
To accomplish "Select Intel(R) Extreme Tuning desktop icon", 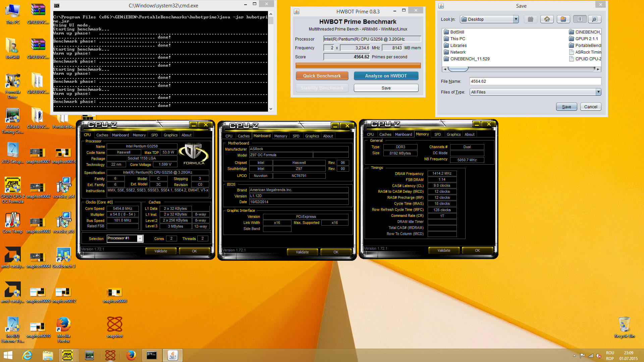I will tap(13, 329).
